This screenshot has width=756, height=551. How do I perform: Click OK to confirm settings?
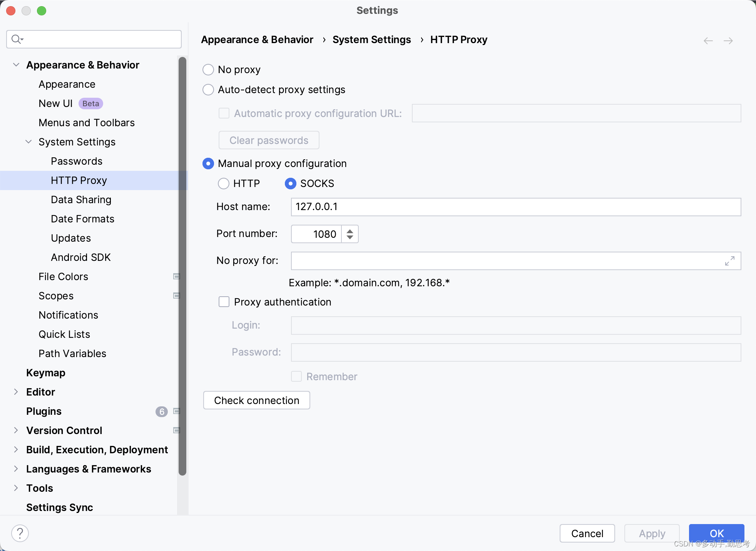click(717, 533)
